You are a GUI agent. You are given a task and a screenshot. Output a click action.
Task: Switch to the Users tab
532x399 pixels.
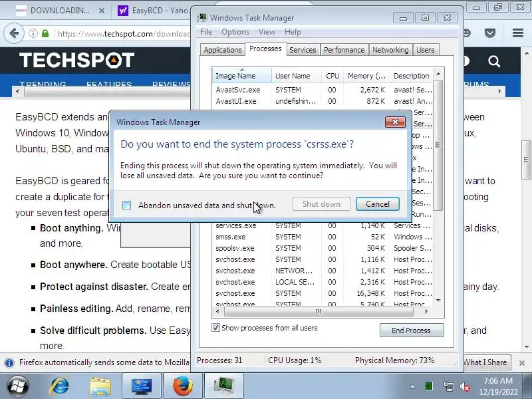click(x=426, y=50)
